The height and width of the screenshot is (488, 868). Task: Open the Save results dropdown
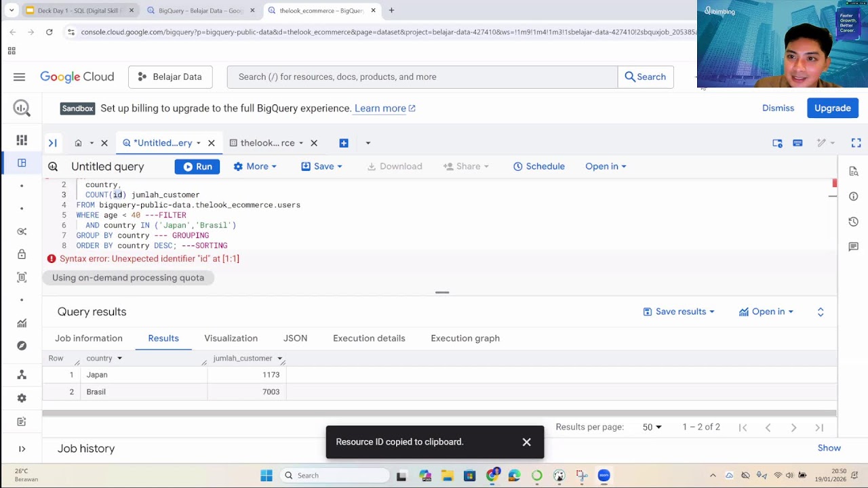(x=679, y=312)
